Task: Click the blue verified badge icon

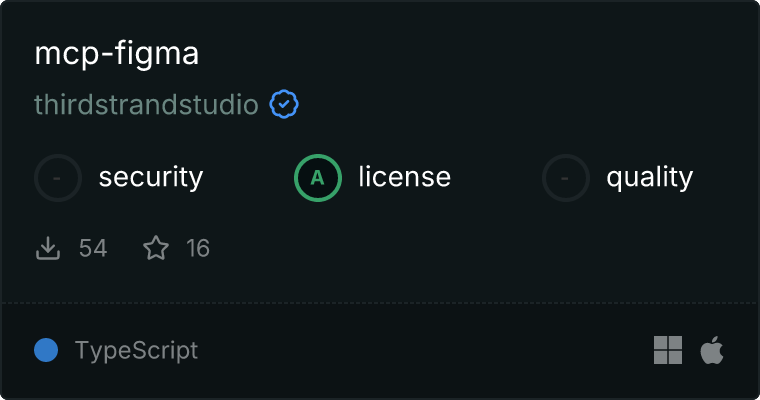Action: coord(284,104)
